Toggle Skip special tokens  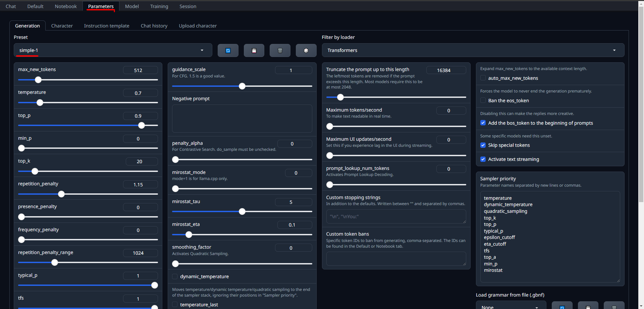click(483, 145)
